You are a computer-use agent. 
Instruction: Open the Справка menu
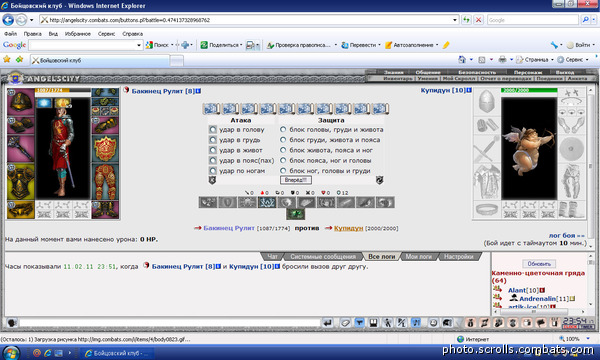pyautogui.click(x=132, y=34)
